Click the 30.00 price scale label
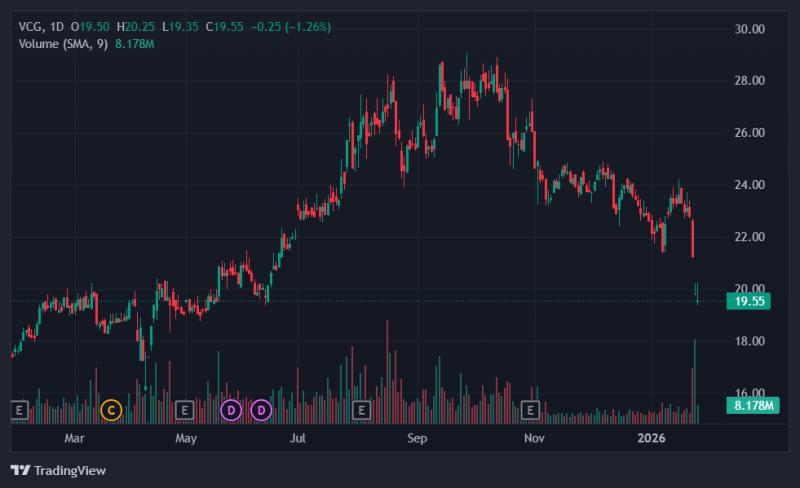The width and height of the screenshot is (800, 488). (x=749, y=29)
